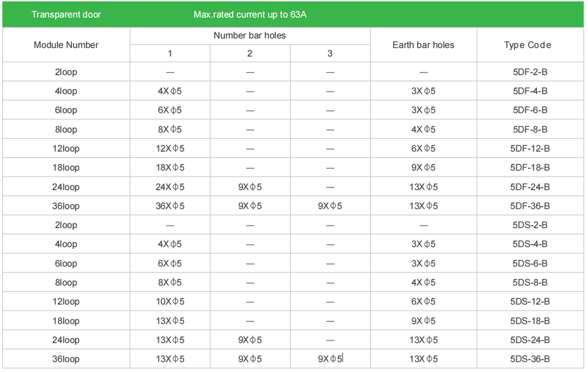The image size is (588, 372).
Task: Select the 12XΦ5 number bar cell
Action: pos(170,148)
